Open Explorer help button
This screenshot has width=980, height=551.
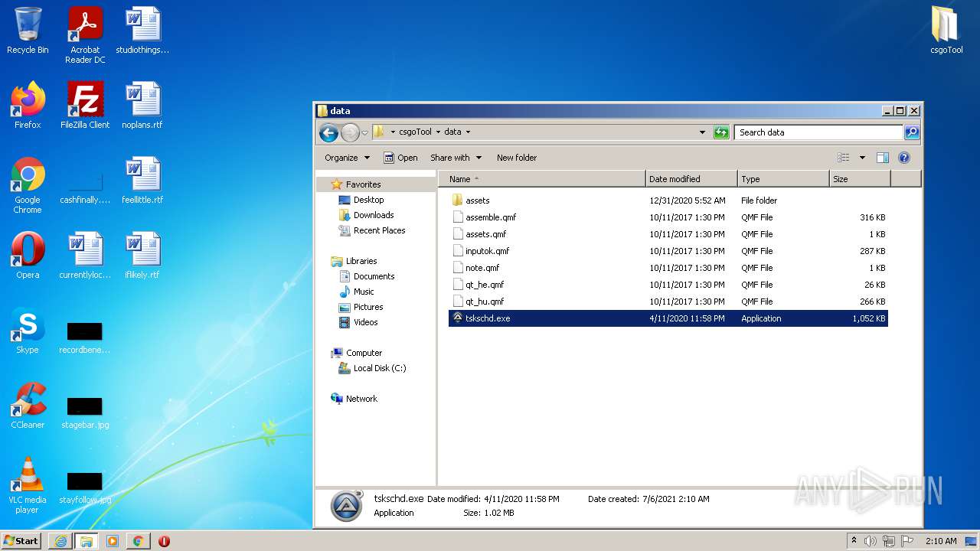[904, 158]
